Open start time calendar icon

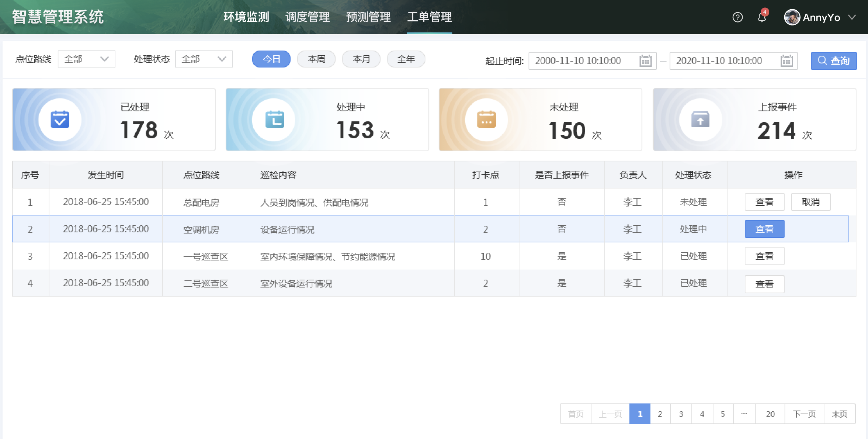tap(645, 61)
